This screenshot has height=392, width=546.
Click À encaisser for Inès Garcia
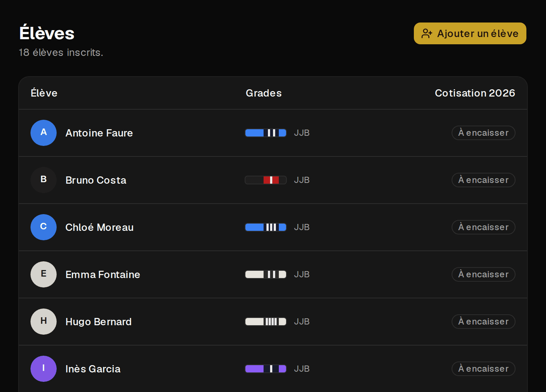point(484,369)
